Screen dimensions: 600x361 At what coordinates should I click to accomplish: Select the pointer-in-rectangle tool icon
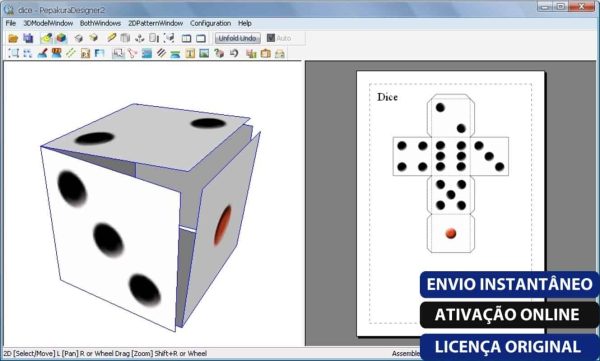118,53
